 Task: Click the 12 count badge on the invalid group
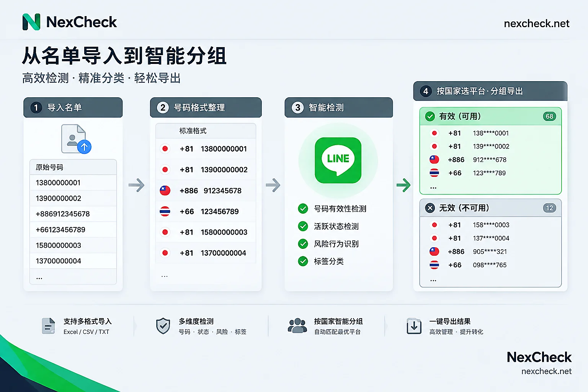(549, 208)
